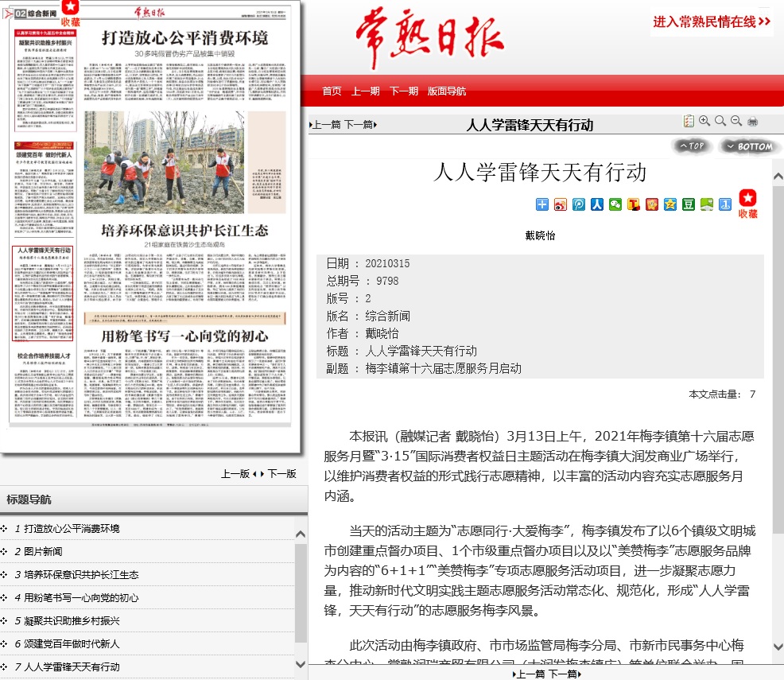Click 收藏 star above the page thumbnail
The image size is (784, 680).
[x=71, y=14]
